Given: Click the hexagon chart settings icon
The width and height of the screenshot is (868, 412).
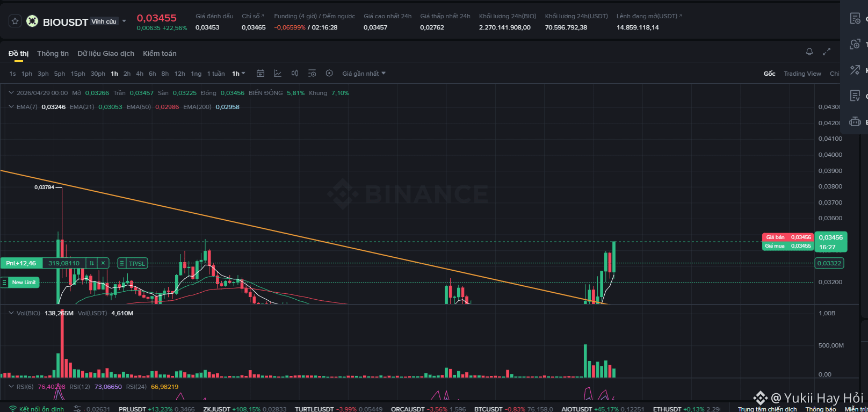Looking at the screenshot, I should tap(329, 74).
